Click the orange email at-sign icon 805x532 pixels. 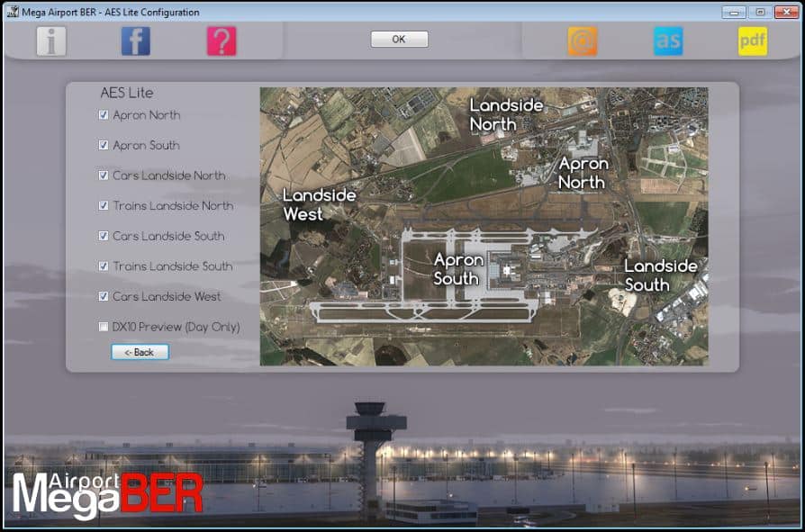(x=583, y=41)
